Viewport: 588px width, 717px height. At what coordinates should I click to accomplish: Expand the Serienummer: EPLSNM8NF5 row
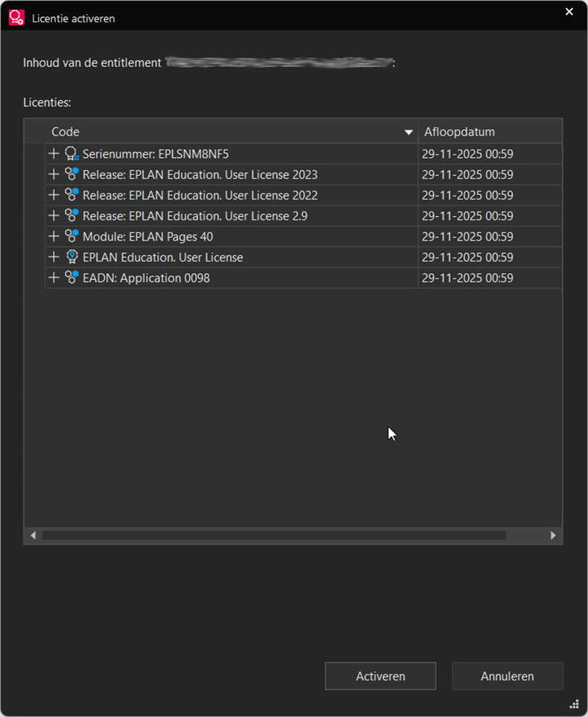(54, 153)
